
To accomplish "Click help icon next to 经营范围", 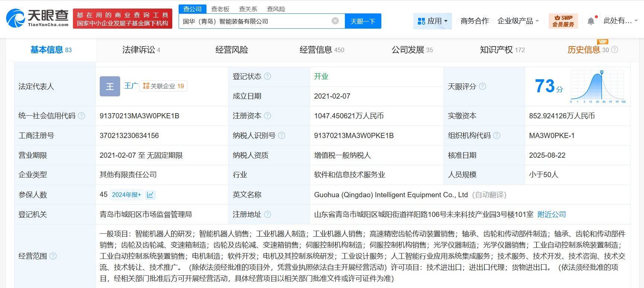I will tap(53, 256).
